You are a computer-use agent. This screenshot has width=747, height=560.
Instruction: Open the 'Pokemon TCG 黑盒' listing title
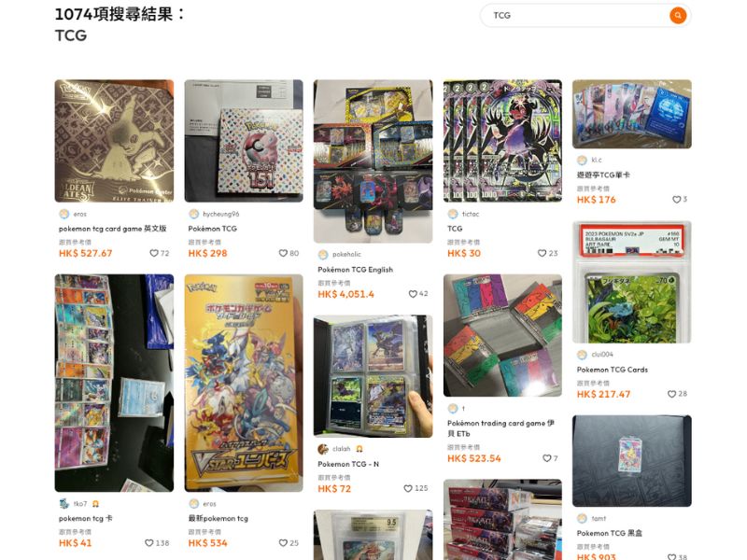click(610, 533)
